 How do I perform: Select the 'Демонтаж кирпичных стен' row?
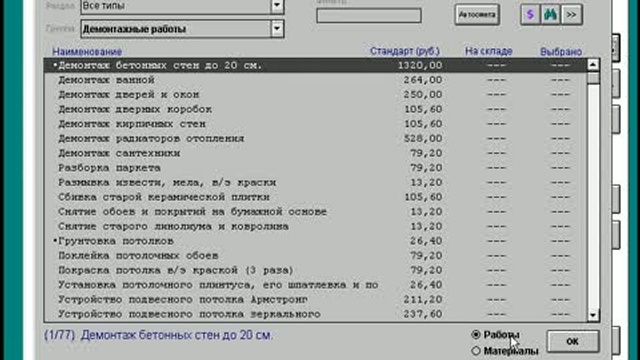(315, 124)
